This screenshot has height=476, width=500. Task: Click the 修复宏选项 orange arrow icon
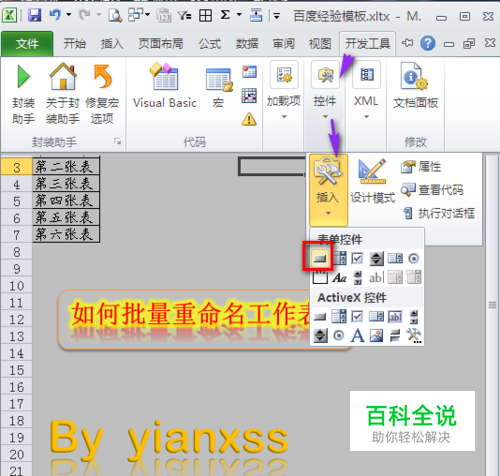103,77
